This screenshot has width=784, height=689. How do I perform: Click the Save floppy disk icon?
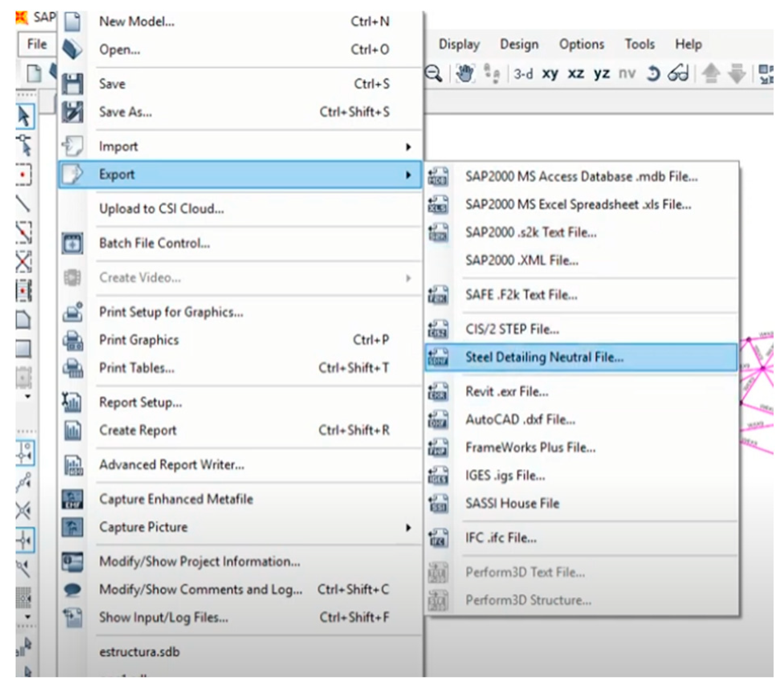point(73,84)
